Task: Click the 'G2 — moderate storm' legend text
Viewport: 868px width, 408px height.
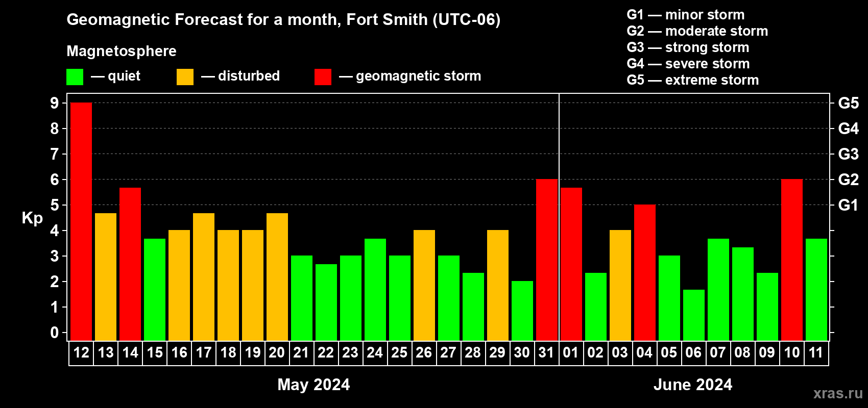Action: tap(697, 31)
